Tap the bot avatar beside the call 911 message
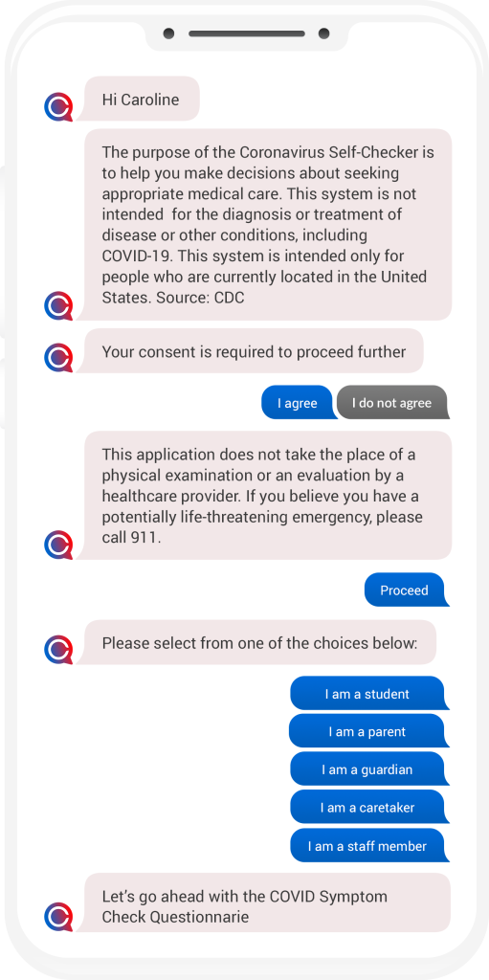This screenshot has width=489, height=980. point(58,545)
